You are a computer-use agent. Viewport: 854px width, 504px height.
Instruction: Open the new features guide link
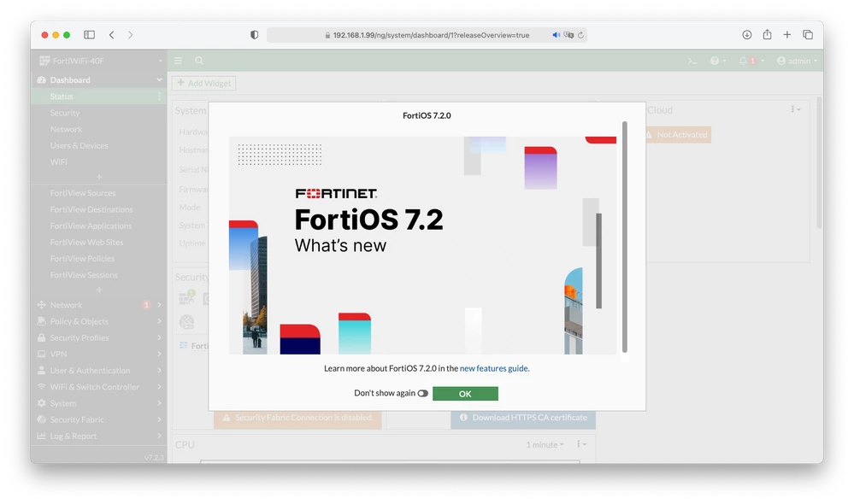tap(493, 368)
